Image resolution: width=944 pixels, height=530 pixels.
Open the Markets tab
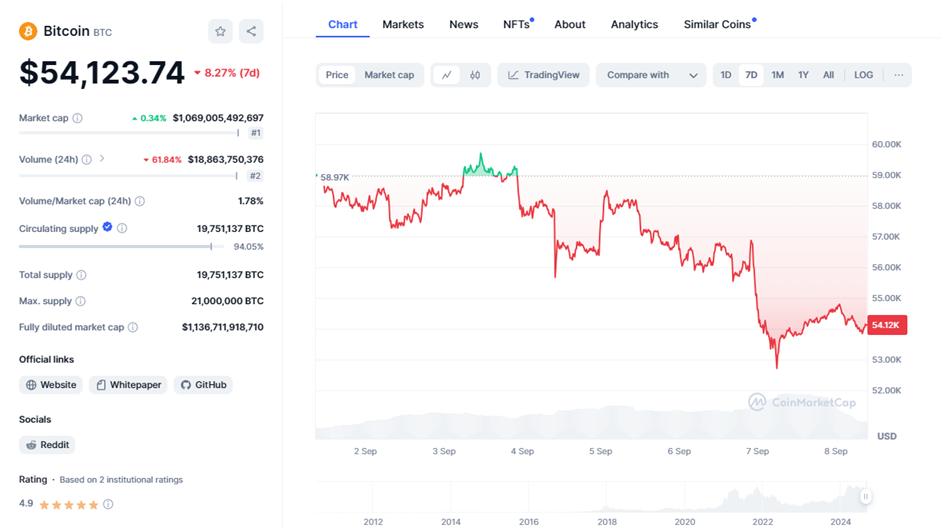click(x=403, y=25)
